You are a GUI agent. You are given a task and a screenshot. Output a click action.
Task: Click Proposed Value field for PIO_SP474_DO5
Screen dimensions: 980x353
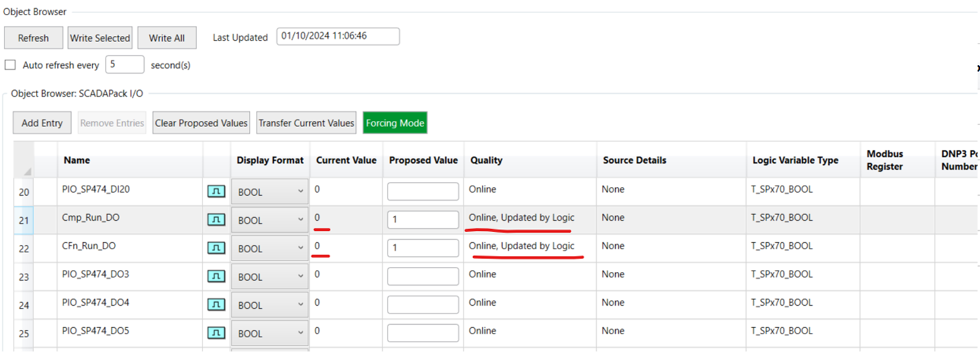point(423,333)
